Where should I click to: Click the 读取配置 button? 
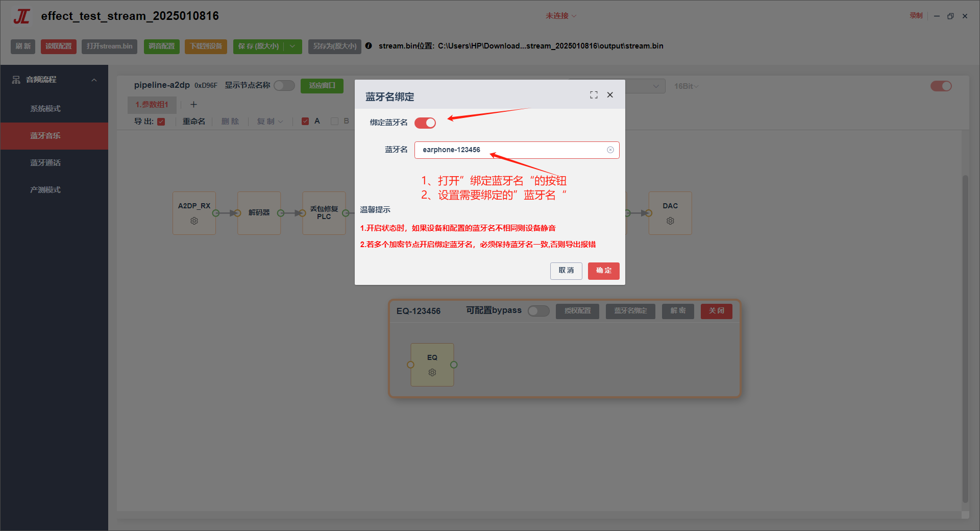(59, 46)
